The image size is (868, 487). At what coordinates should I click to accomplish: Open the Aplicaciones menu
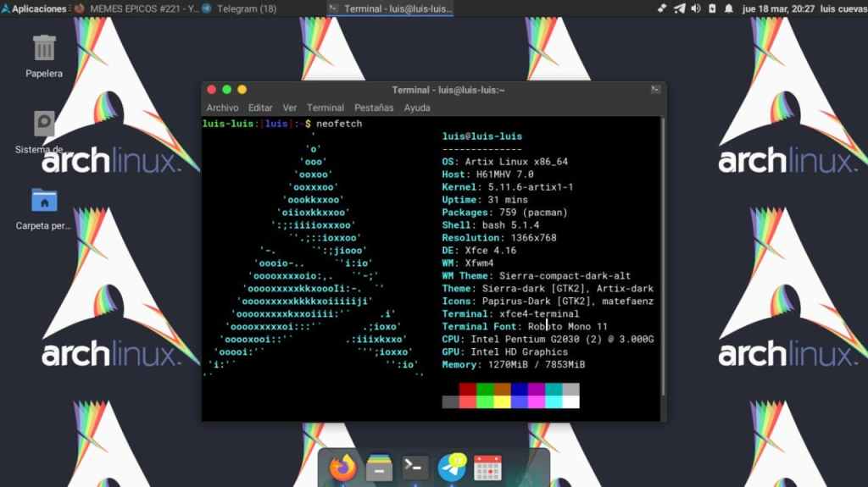(x=34, y=8)
